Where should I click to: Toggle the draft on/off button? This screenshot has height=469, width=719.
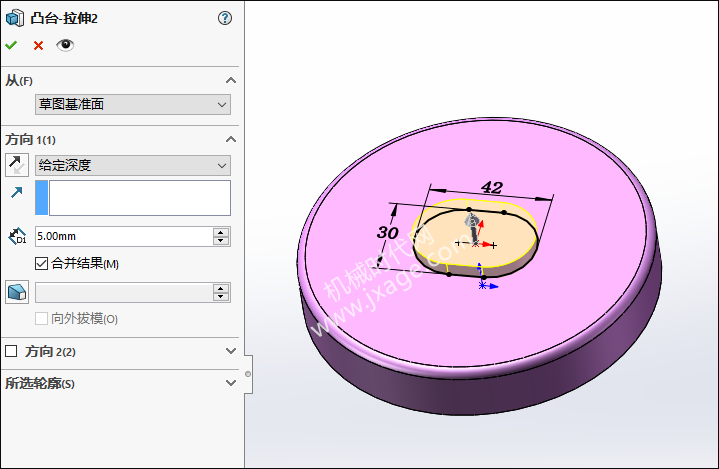click(x=17, y=292)
